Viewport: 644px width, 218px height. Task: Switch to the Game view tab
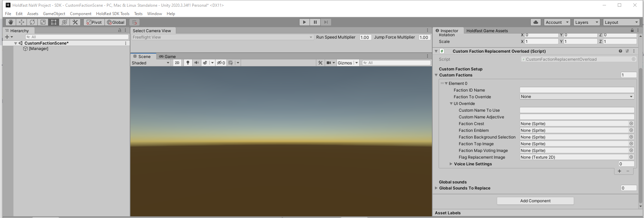(167, 57)
